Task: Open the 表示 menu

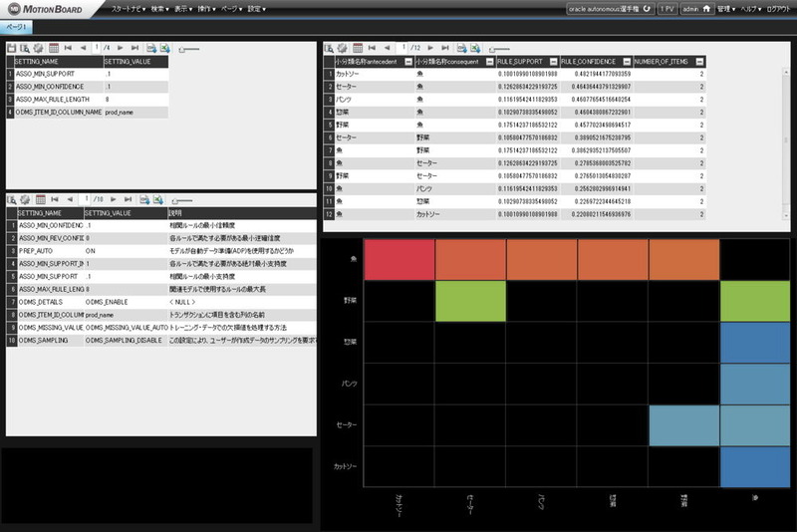Action: [x=183, y=9]
